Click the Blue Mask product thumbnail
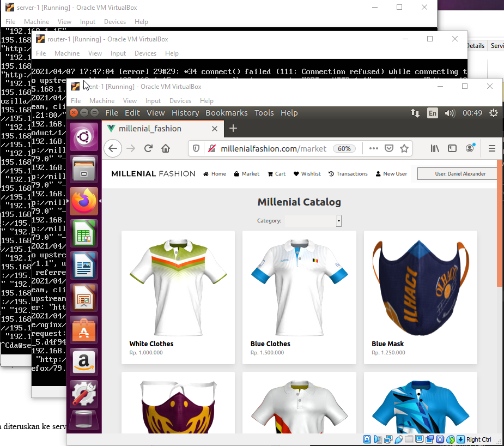 (420, 286)
